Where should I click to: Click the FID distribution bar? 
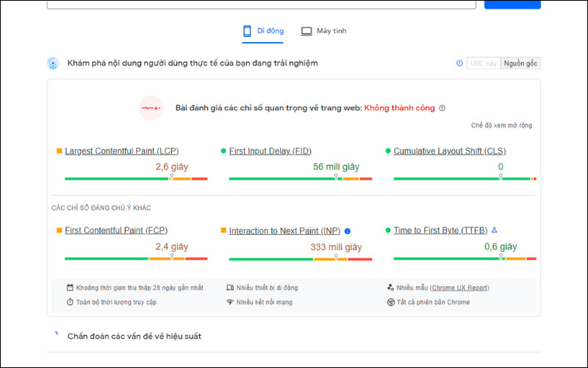tap(301, 179)
